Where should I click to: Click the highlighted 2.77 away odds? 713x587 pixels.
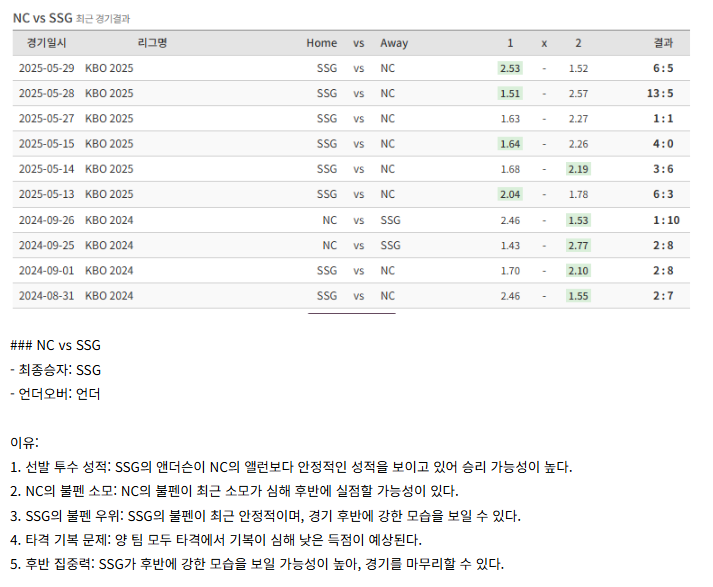click(578, 246)
